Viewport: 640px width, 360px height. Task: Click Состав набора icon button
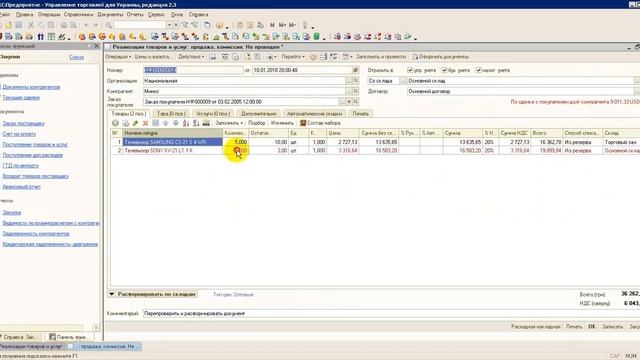point(320,123)
